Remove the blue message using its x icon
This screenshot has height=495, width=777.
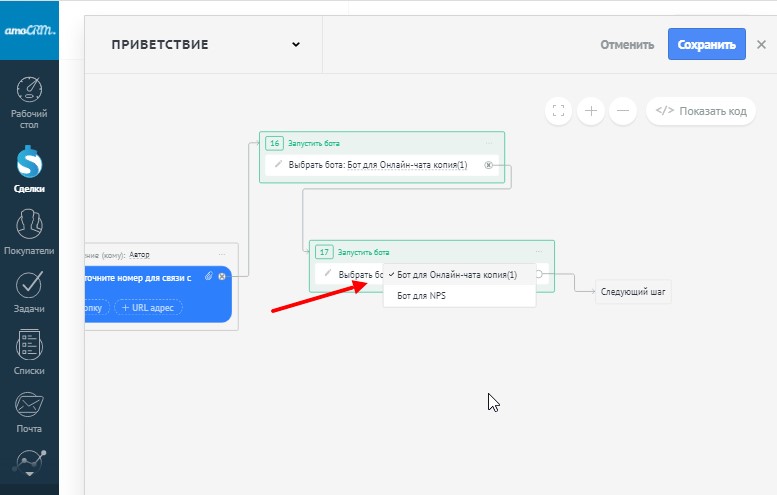(222, 276)
